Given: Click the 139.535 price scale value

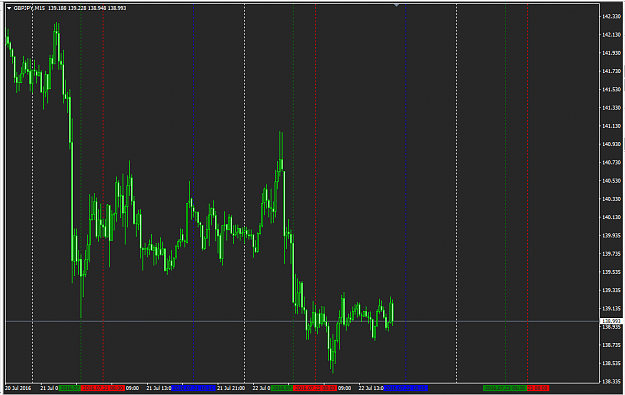Looking at the screenshot, I should point(612,272).
